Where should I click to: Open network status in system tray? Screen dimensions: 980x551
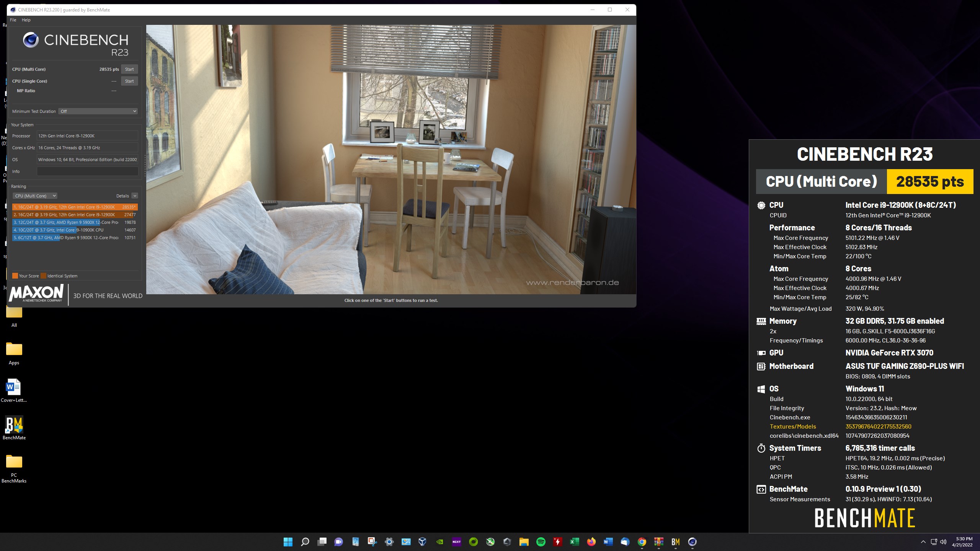pos(934,542)
